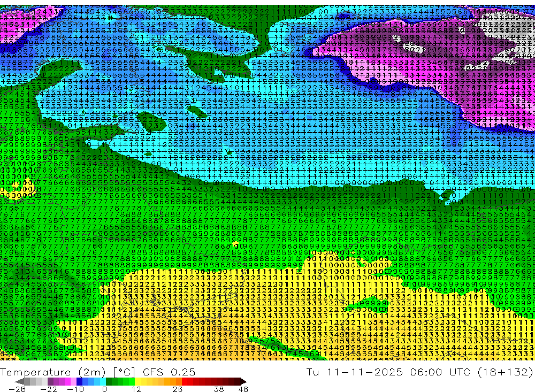Click the "-10" legend value
Screen dimensions: 535x392
tap(75, 389)
